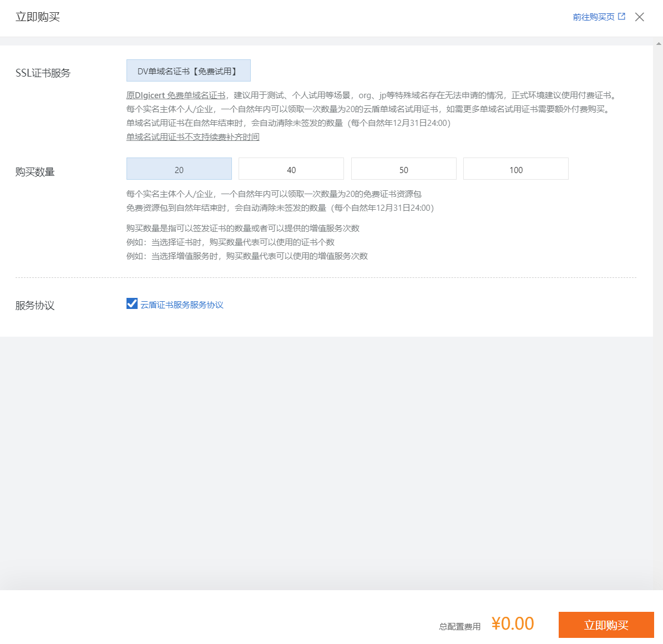Click the 立即购买 dialog title
This screenshot has width=663, height=644.
tap(38, 17)
